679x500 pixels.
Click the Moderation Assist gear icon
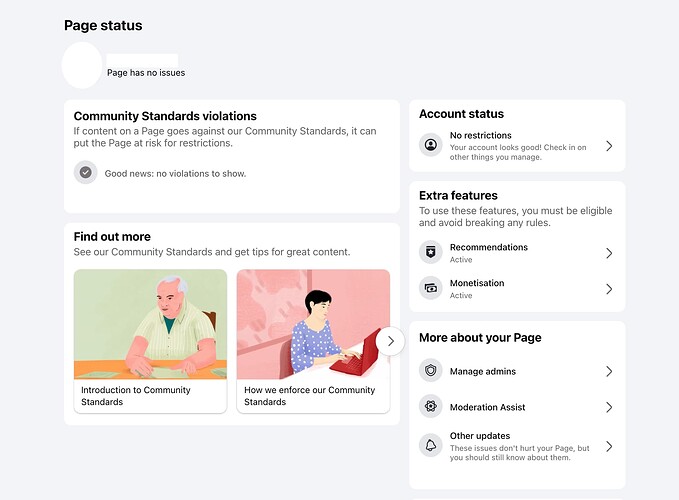[430, 406]
